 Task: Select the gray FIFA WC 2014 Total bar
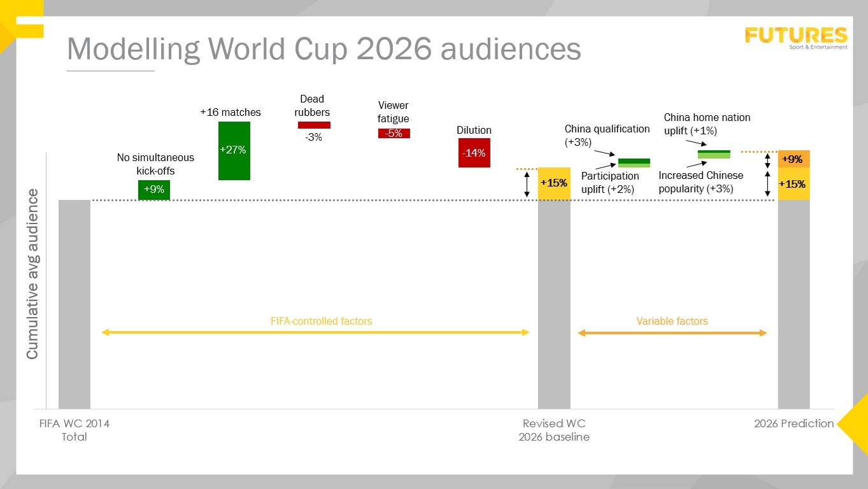pos(75,304)
